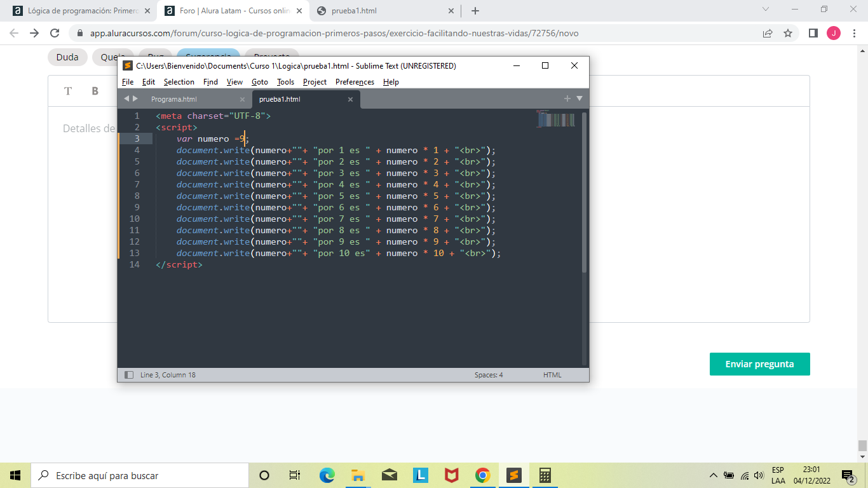This screenshot has width=868, height=488.
Task: Open the tab list dropdown arrow
Action: pos(579,98)
